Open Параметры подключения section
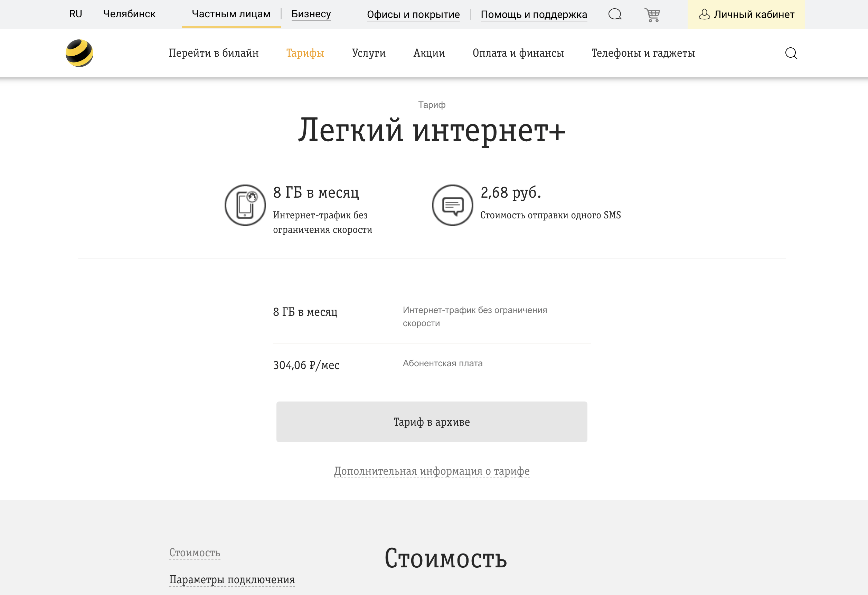 (x=232, y=580)
